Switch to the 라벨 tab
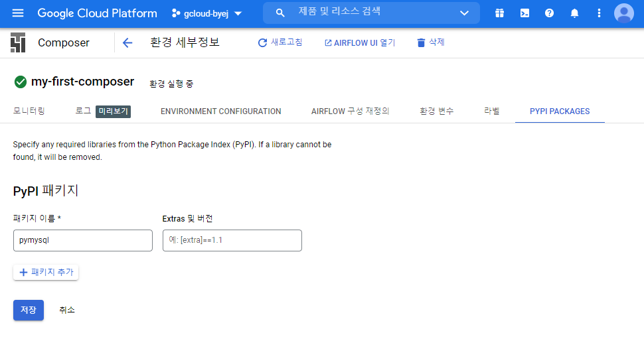 (x=491, y=111)
